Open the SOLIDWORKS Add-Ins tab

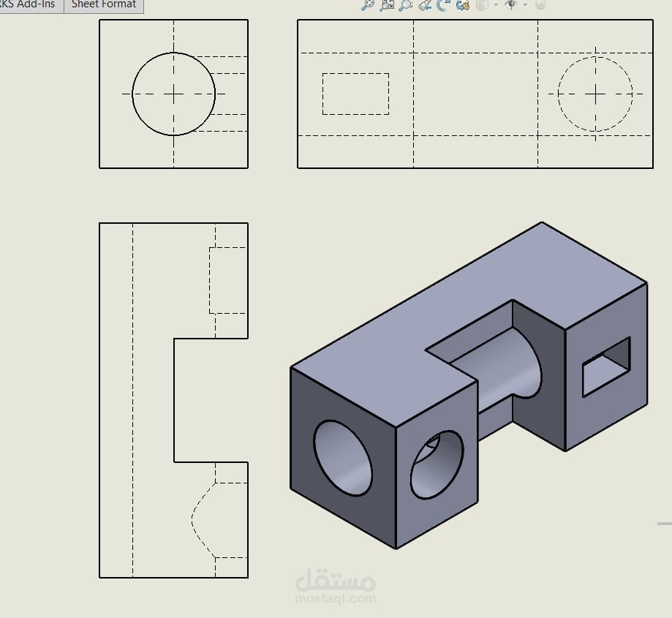(29, 4)
